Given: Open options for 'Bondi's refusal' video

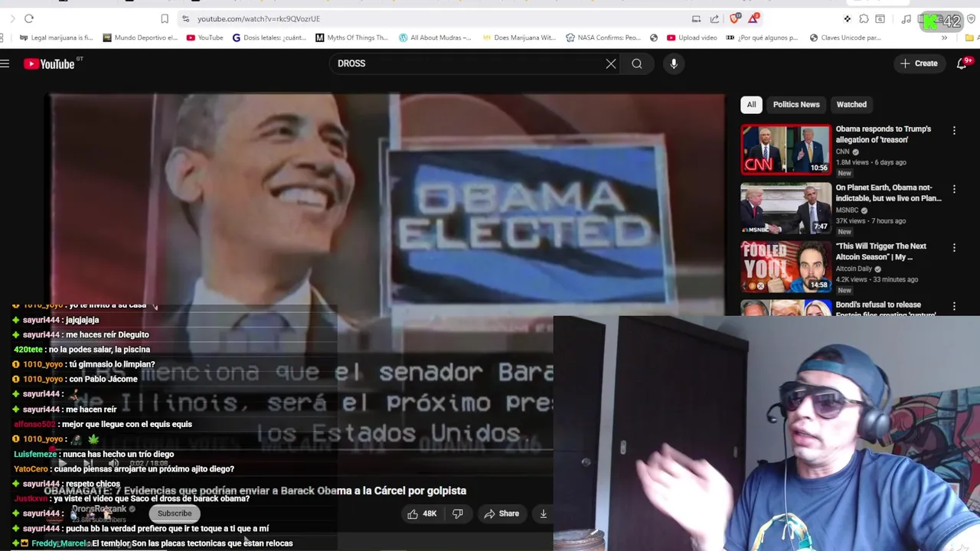Looking at the screenshot, I should pos(954,306).
